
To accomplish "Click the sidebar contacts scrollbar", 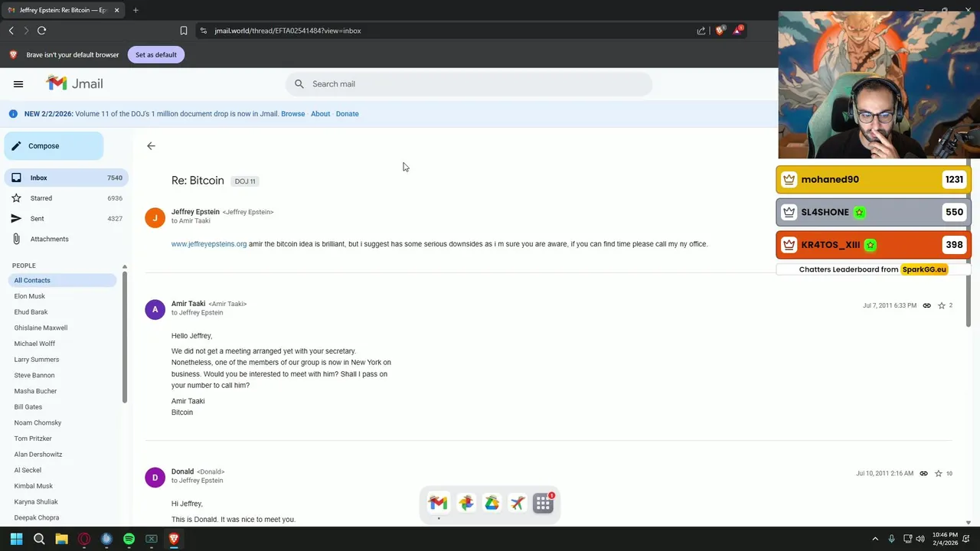I will click(125, 337).
